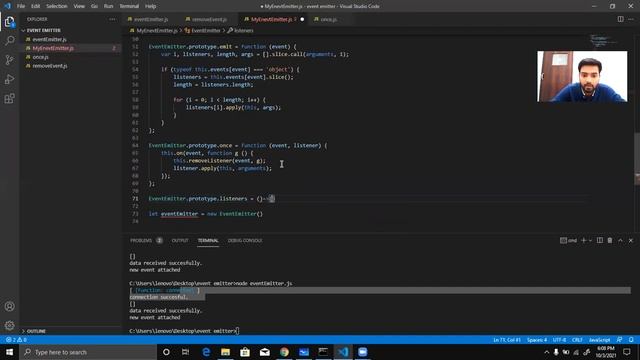Open MyEnevtEmitter.js in the explorer tree
The image size is (640, 360).
click(x=53, y=48)
